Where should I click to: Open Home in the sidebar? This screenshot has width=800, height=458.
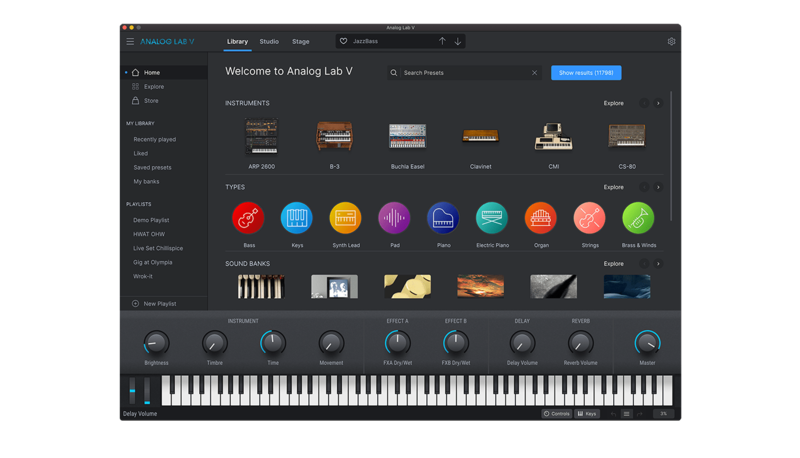pyautogui.click(x=164, y=72)
